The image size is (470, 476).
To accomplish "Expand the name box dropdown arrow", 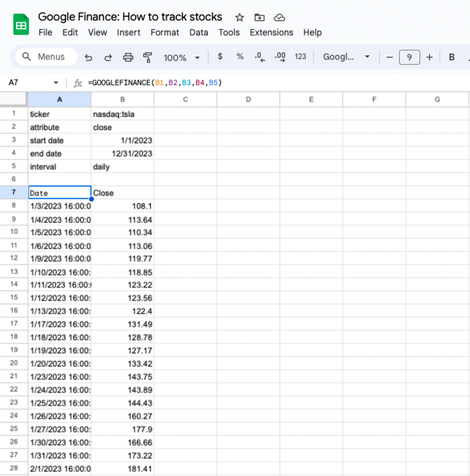I will [56, 83].
